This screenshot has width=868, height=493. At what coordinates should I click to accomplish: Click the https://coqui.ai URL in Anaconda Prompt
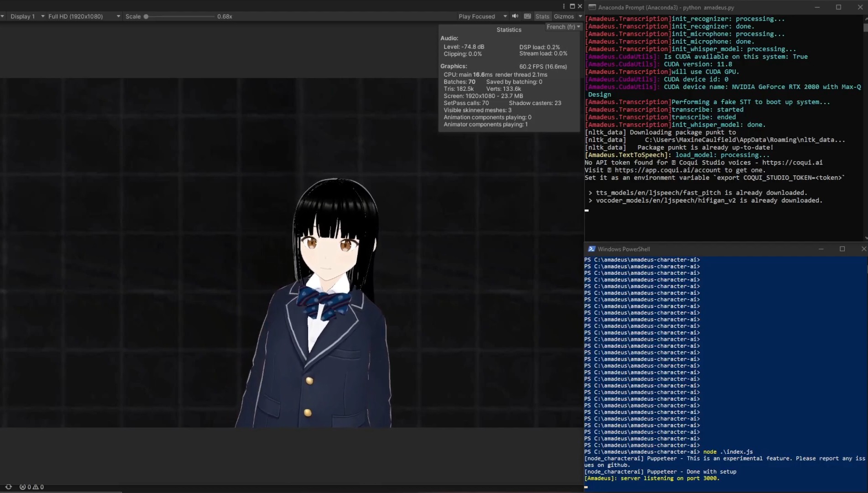click(792, 163)
